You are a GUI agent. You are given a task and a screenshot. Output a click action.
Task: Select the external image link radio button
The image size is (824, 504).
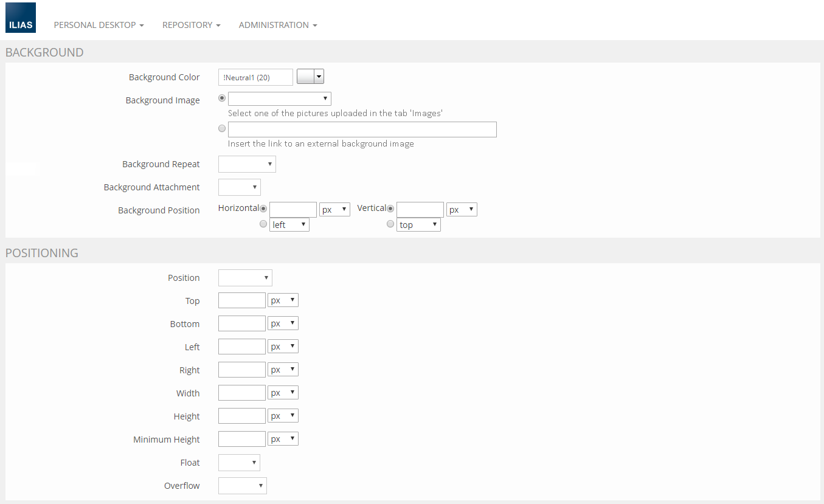[222, 128]
